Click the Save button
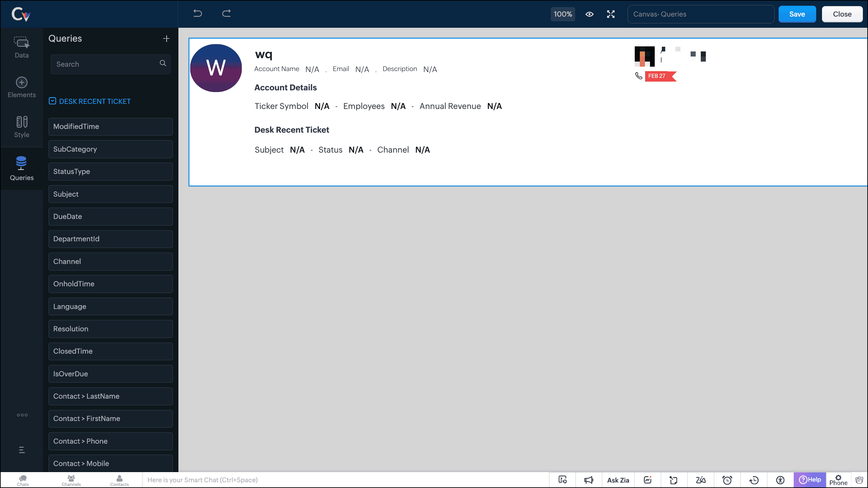Image resolution: width=868 pixels, height=488 pixels. pyautogui.click(x=797, y=14)
